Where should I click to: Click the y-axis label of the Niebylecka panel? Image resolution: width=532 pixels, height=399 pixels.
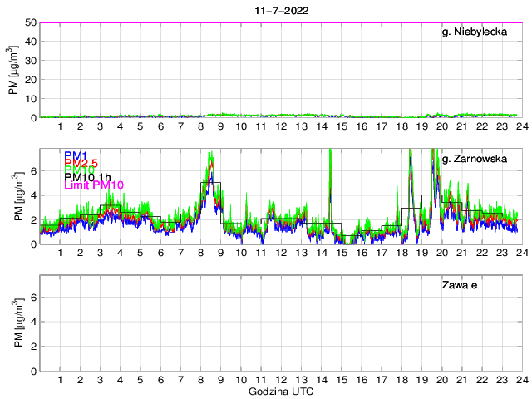13,71
